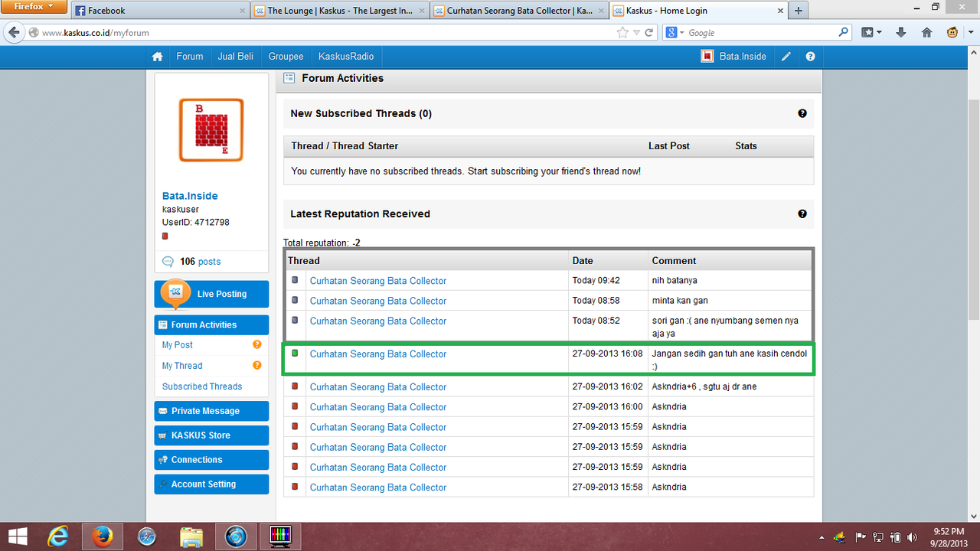Open thread link in the 'nih batanya' row
Image resolution: width=980 pixels, height=551 pixels.
pos(378,281)
